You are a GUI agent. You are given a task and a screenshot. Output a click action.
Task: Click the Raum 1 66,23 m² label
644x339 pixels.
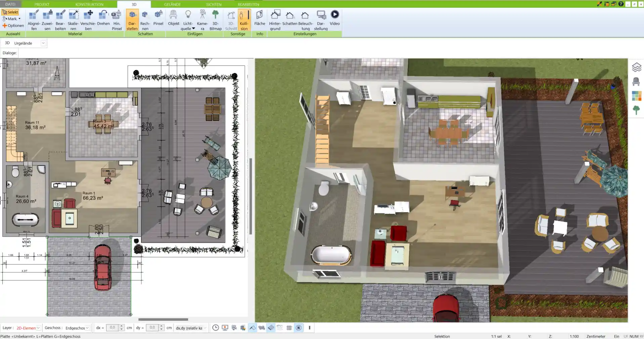click(93, 196)
